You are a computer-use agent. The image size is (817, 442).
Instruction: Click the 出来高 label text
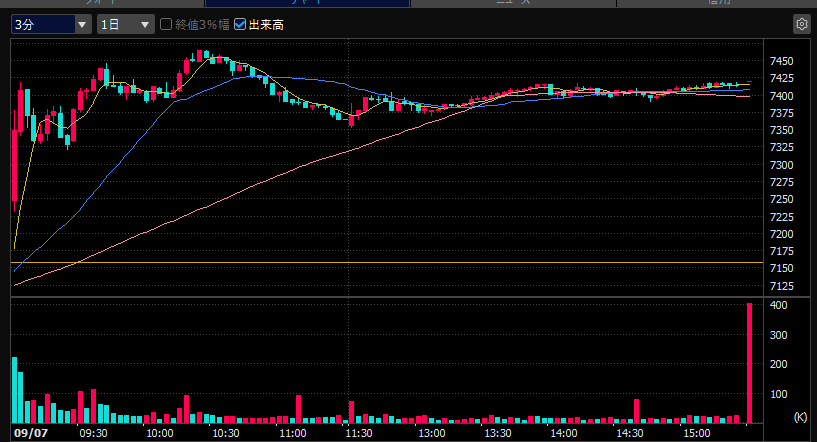click(266, 24)
